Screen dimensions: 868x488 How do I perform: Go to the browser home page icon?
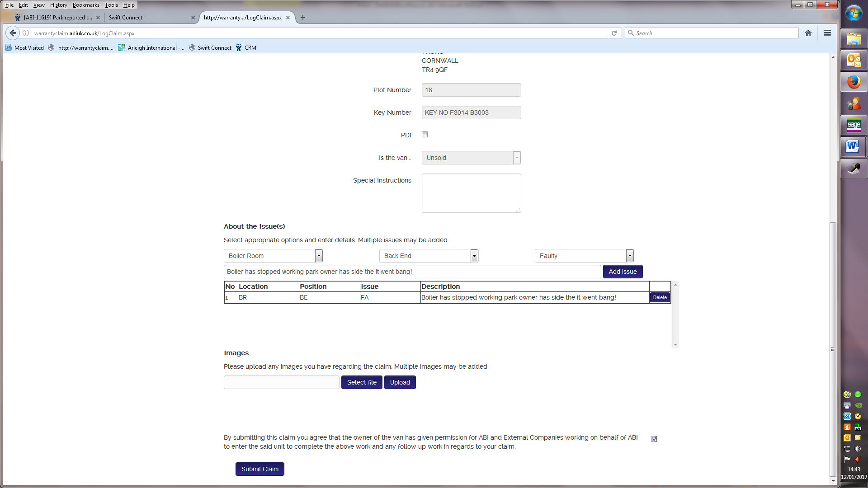tap(808, 33)
